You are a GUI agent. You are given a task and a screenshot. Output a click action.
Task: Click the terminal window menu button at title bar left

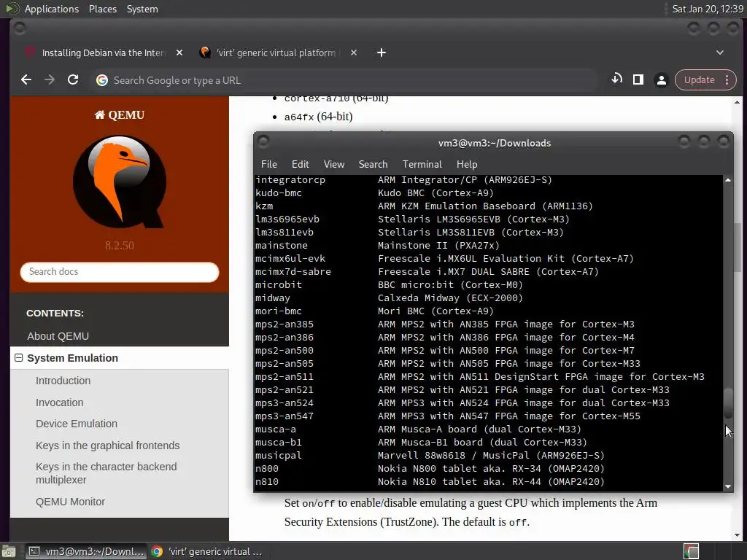point(263,141)
